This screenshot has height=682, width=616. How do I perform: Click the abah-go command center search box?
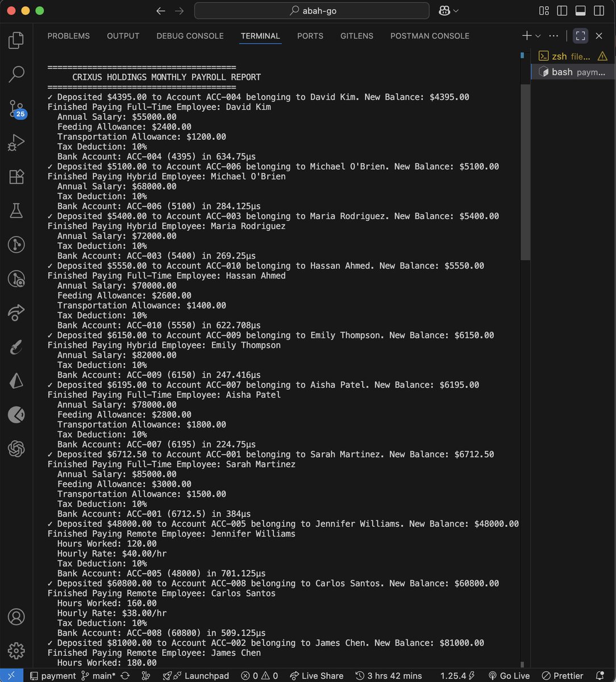[311, 11]
